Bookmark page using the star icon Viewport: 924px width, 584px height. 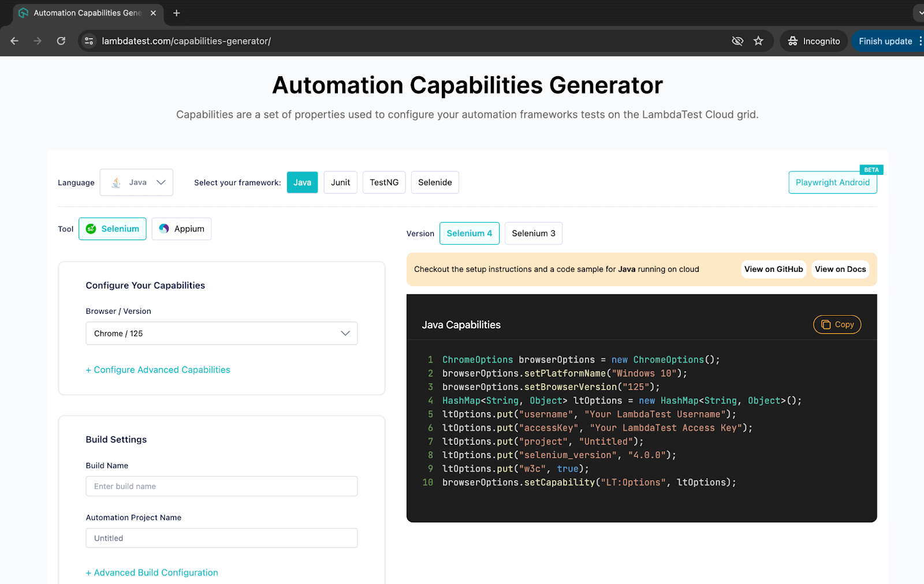(758, 41)
